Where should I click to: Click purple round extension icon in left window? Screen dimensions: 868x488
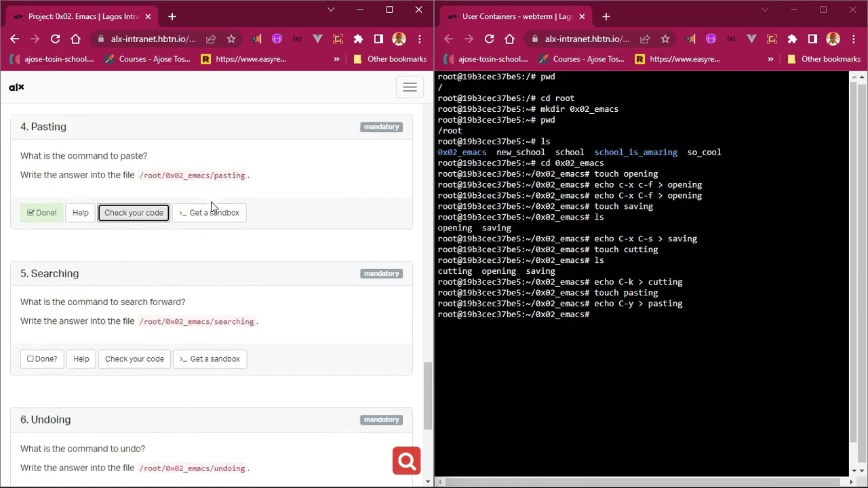pyautogui.click(x=277, y=39)
